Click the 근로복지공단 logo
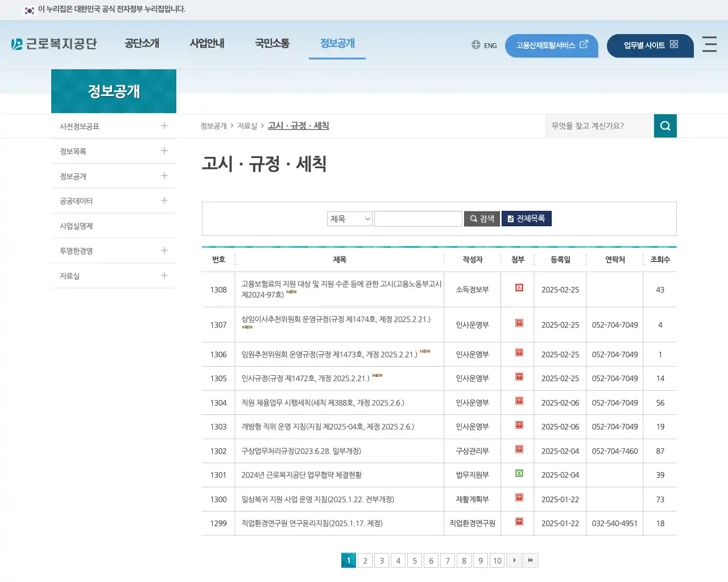 pos(55,43)
